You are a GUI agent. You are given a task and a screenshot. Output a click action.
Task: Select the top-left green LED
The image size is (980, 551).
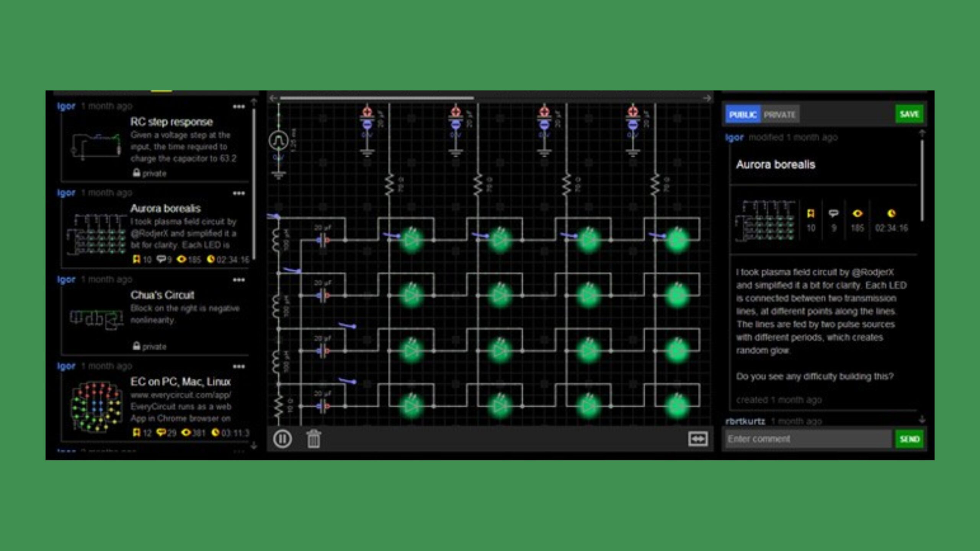click(x=412, y=240)
